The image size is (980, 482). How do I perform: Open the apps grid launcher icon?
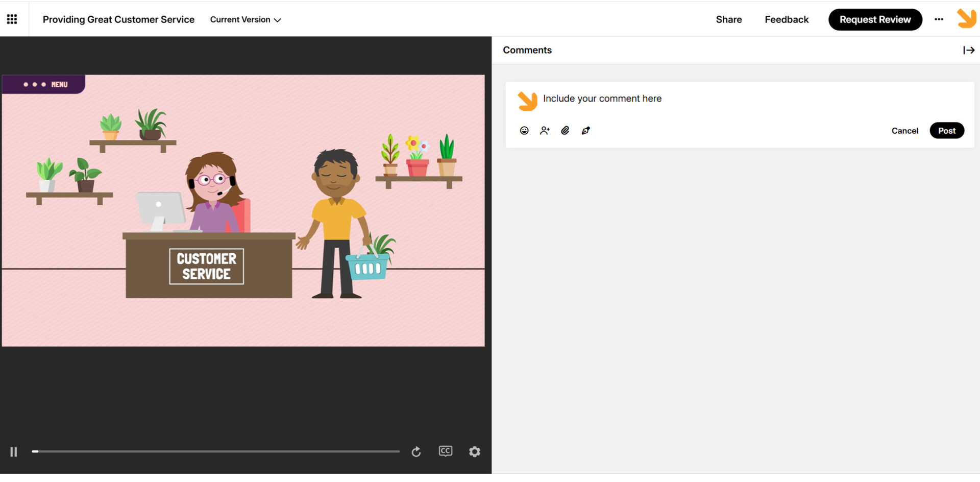coord(12,19)
